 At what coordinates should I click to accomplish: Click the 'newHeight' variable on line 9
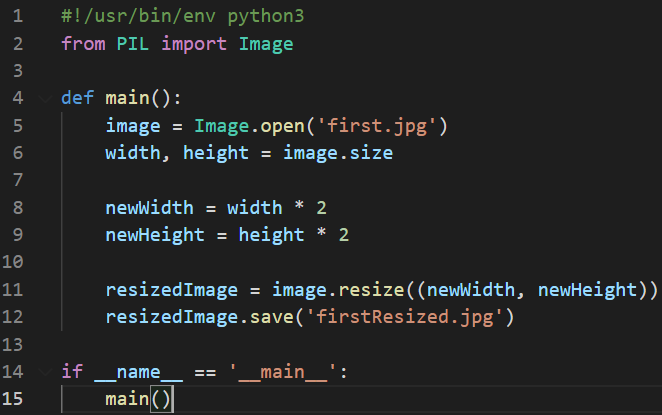(155, 235)
